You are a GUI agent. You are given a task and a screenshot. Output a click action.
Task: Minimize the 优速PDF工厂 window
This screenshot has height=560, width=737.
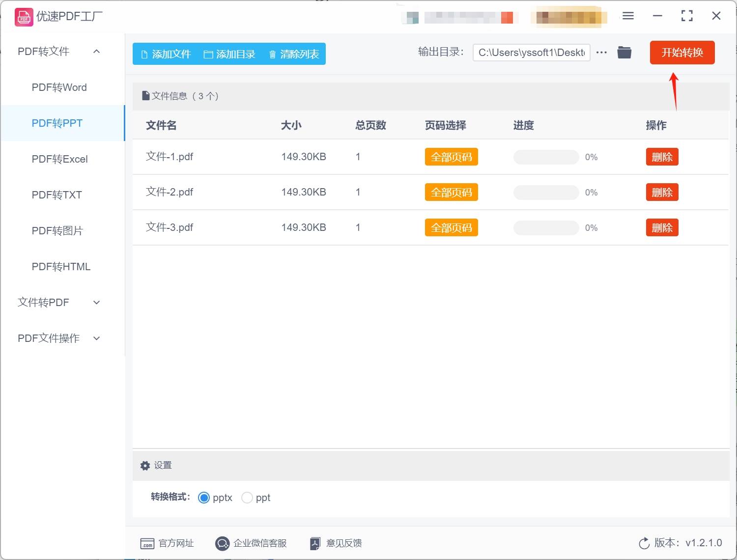click(657, 16)
